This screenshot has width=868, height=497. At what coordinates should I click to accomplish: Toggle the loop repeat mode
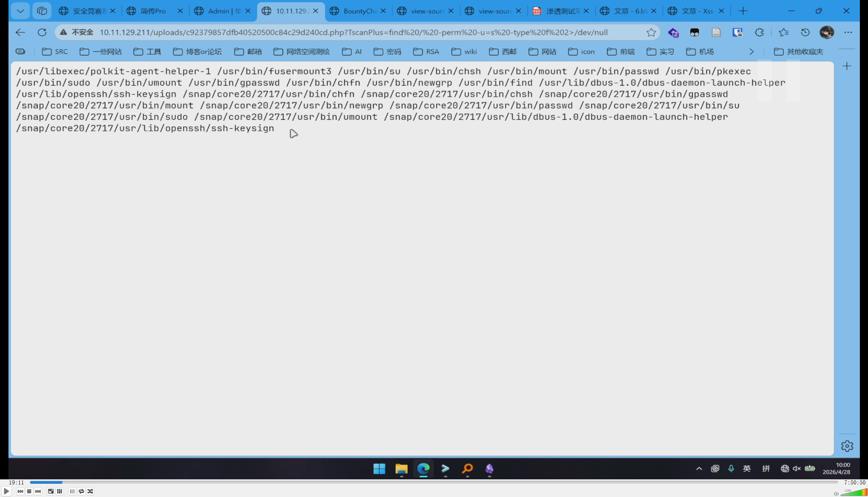pos(81,491)
